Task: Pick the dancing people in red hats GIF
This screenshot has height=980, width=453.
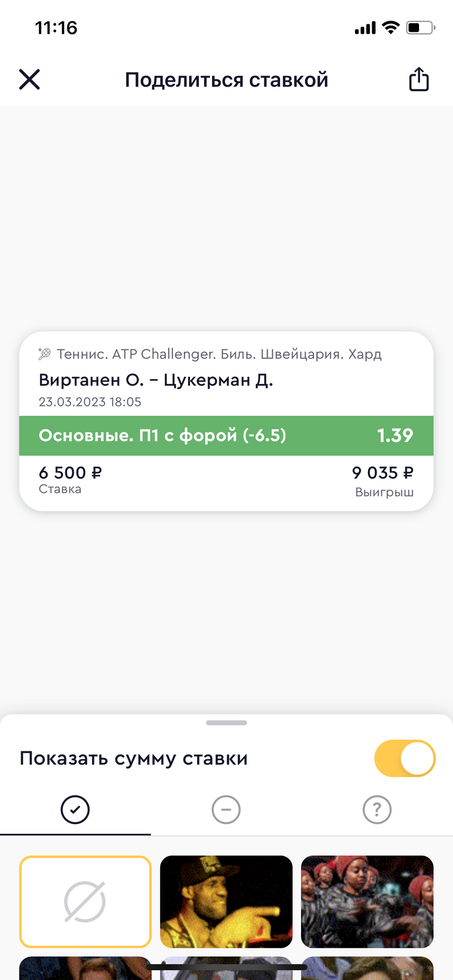Action: click(x=367, y=901)
